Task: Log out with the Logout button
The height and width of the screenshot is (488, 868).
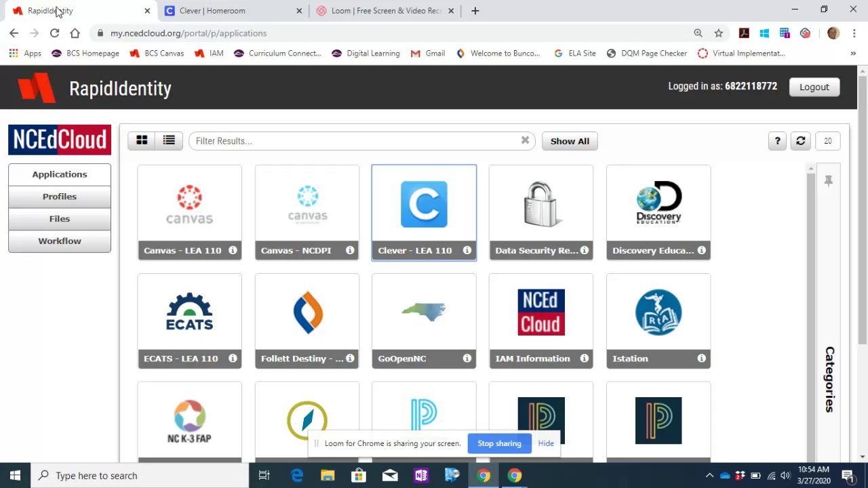Action: pyautogui.click(x=814, y=87)
